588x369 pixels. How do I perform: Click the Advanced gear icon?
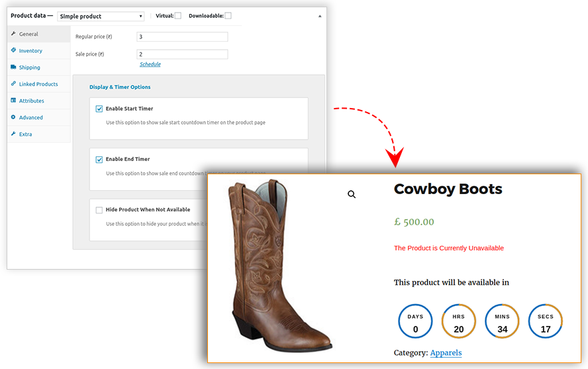[x=13, y=117]
